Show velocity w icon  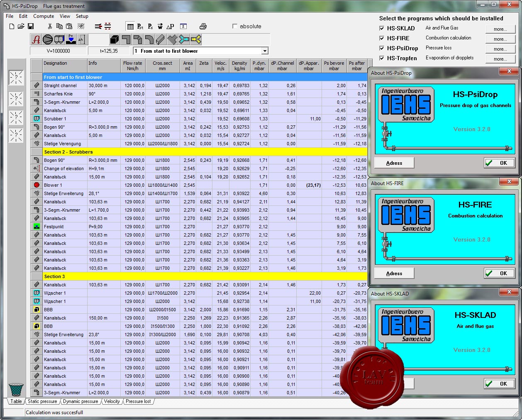click(x=160, y=27)
